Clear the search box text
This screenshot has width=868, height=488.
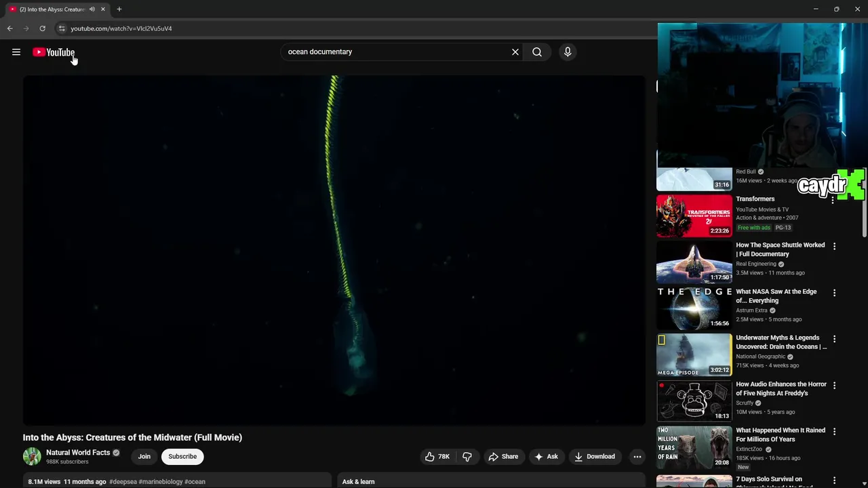click(x=515, y=52)
